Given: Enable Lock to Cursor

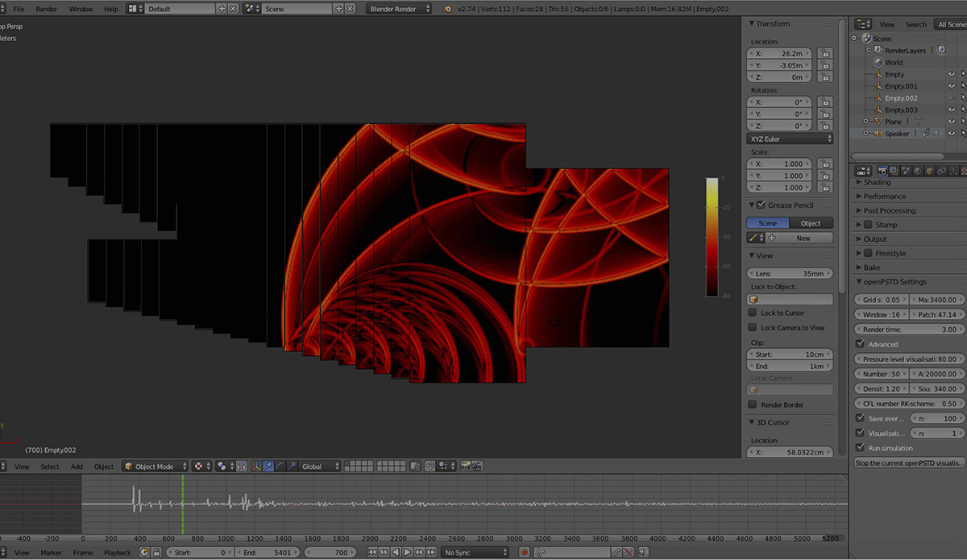Looking at the screenshot, I should [753, 313].
